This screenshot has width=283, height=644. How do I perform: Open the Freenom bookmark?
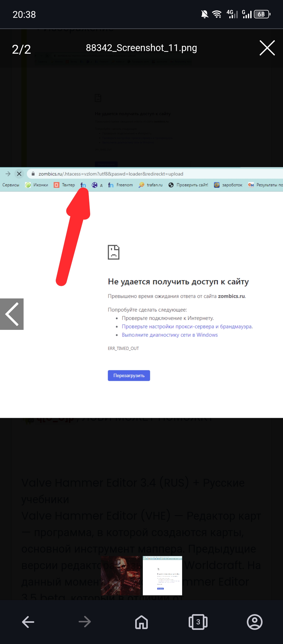point(121,185)
